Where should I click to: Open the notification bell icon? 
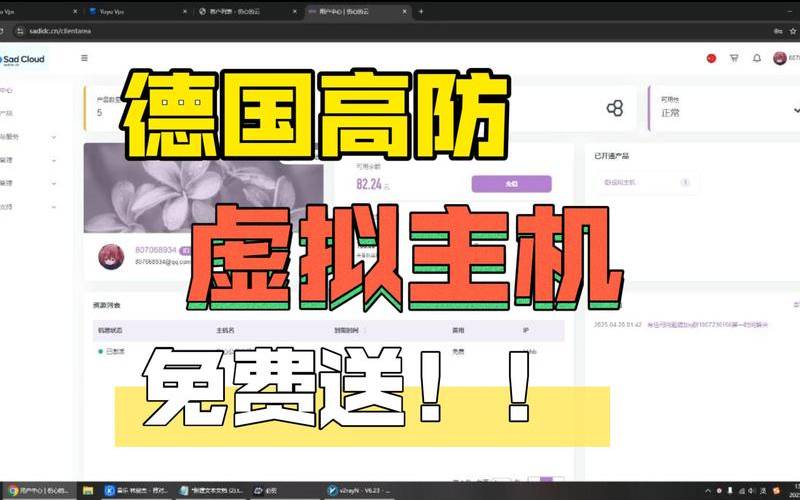coord(757,58)
